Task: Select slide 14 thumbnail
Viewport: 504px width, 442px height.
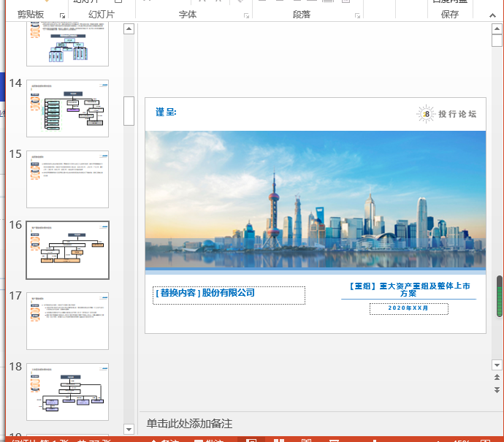Action: tap(67, 108)
